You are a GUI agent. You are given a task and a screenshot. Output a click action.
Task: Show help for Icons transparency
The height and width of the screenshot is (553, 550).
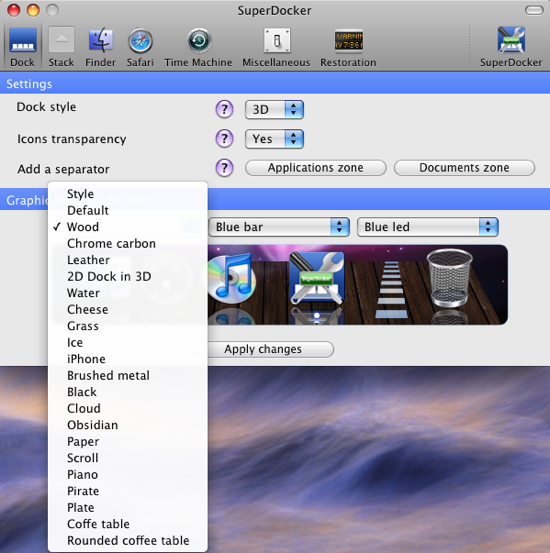(224, 139)
